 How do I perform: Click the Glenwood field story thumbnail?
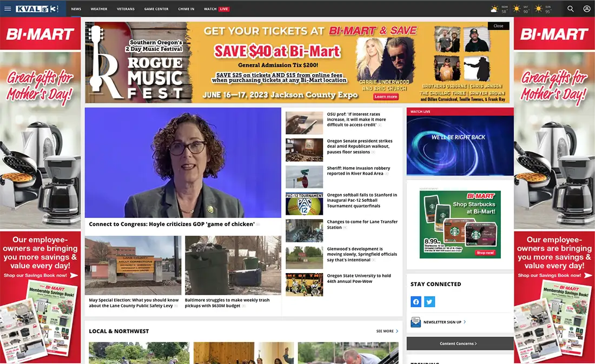pyautogui.click(x=305, y=258)
